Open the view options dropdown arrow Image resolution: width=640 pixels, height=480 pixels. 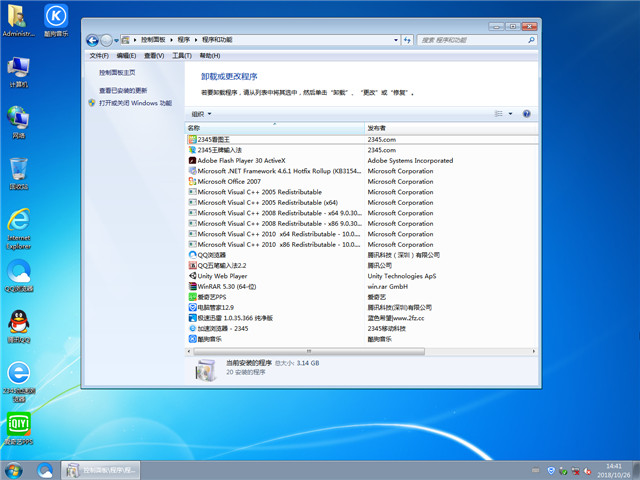(510, 114)
